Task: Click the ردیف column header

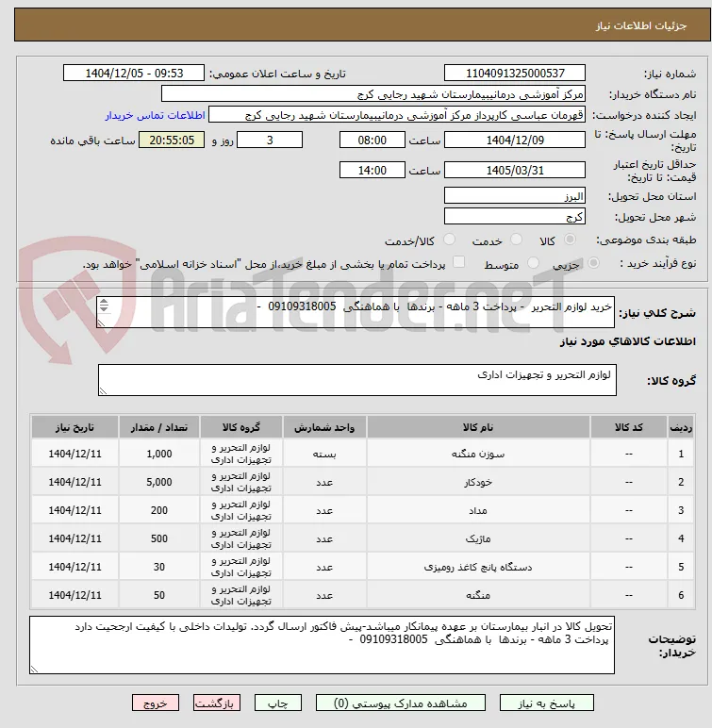Action: coord(681,427)
